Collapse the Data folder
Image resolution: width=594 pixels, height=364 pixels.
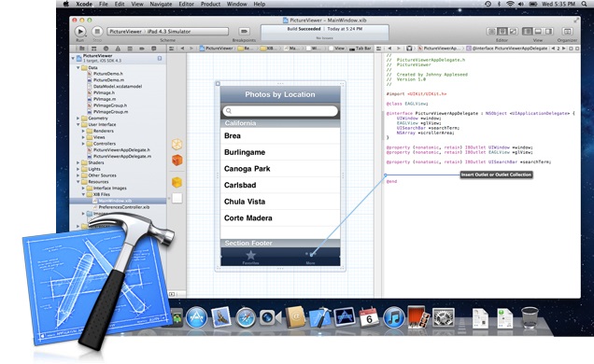tap(78, 68)
